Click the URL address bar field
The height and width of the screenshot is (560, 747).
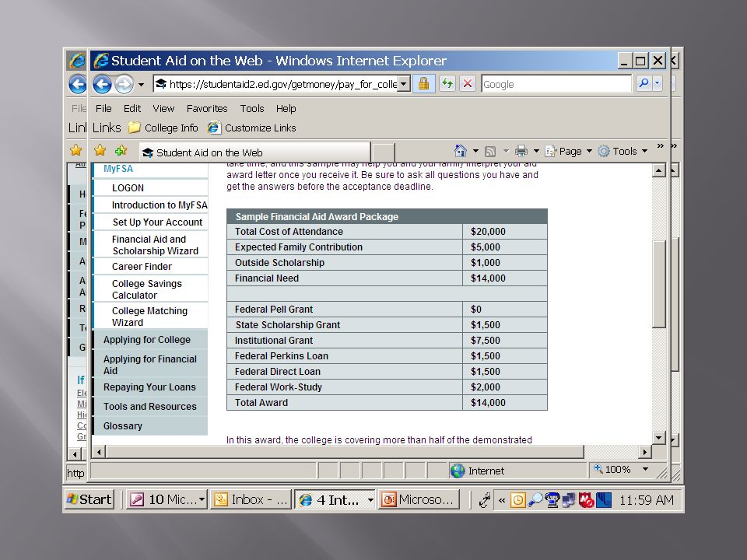[x=281, y=84]
